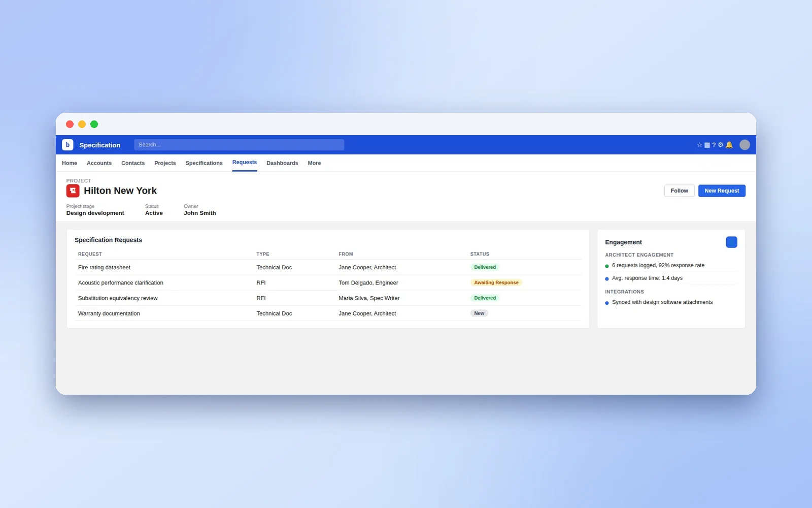
Task: Check notifications bell icon
Action: click(x=729, y=145)
